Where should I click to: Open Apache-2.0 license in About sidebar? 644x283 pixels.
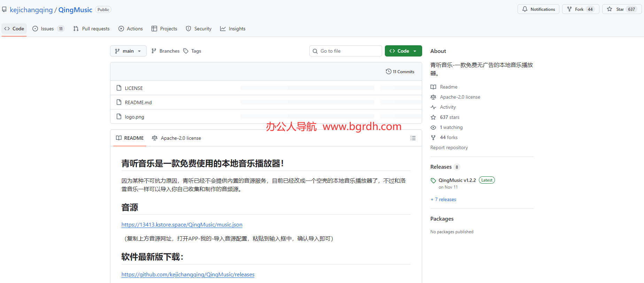pyautogui.click(x=460, y=97)
